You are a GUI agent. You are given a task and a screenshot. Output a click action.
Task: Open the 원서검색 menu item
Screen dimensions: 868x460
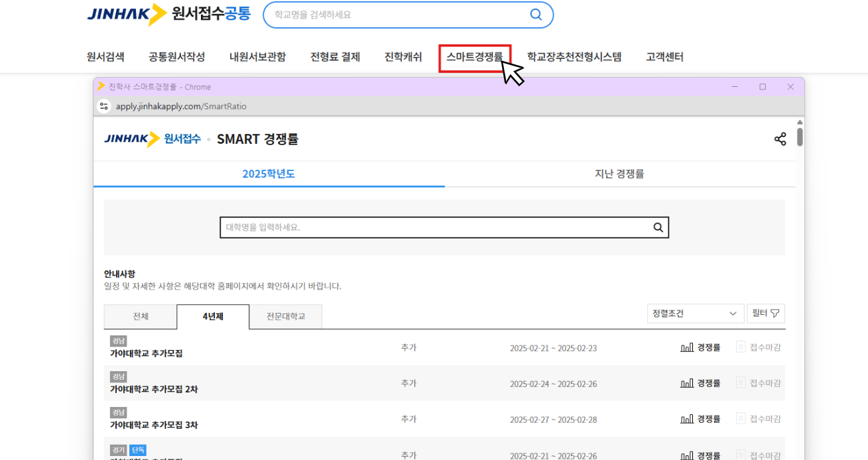(105, 57)
